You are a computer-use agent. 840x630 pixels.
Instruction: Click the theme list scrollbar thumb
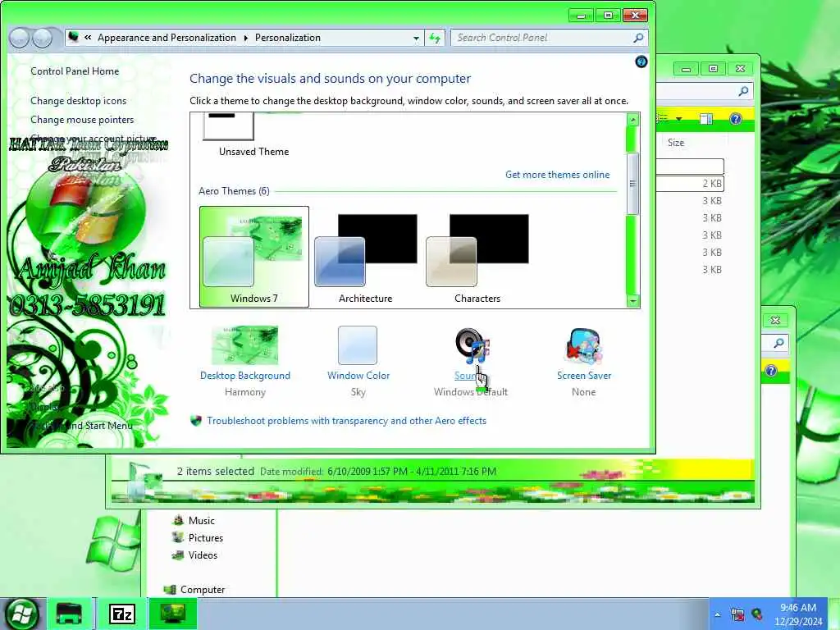tap(632, 183)
